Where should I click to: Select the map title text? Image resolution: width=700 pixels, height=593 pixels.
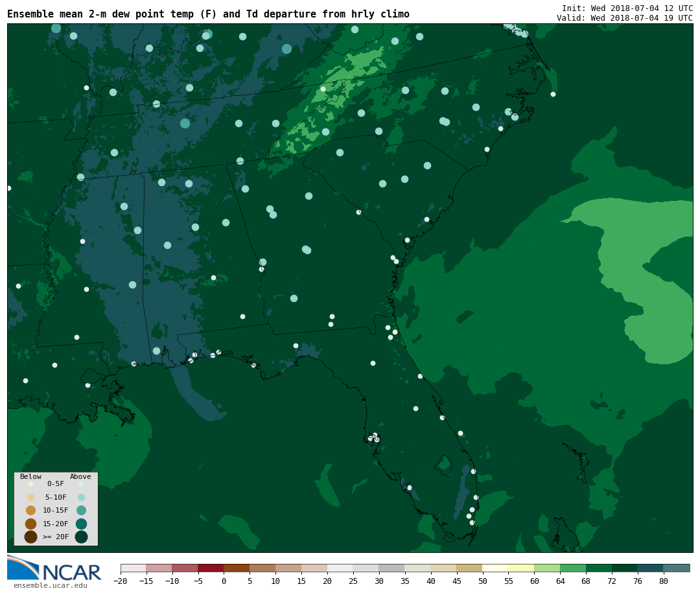(x=209, y=14)
